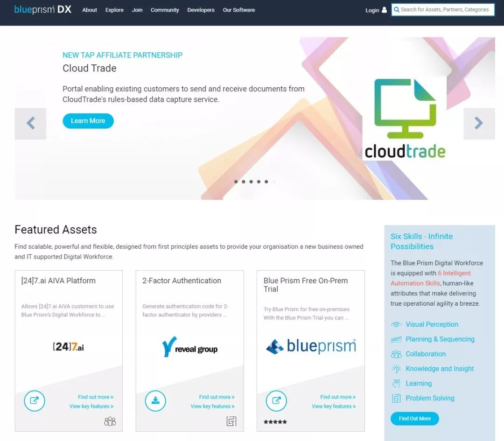
Task: Click the Login link
Action: tap(372, 10)
